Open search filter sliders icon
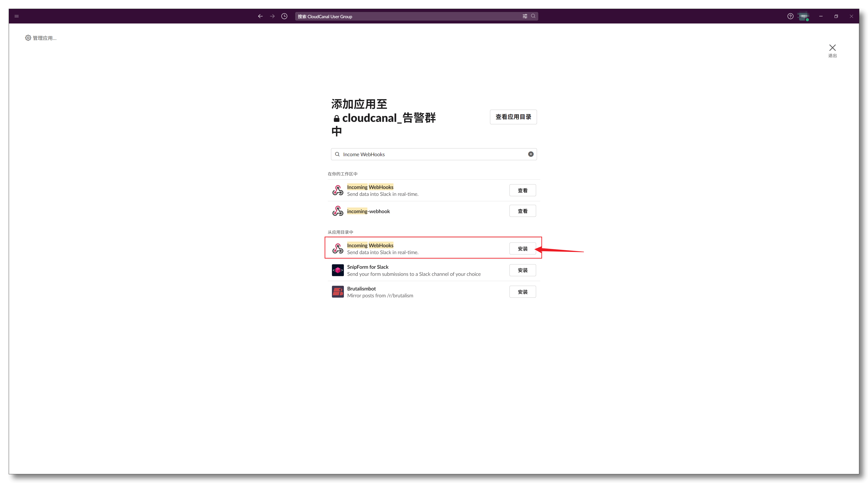Screen dimensions: 868x483 [x=525, y=16]
